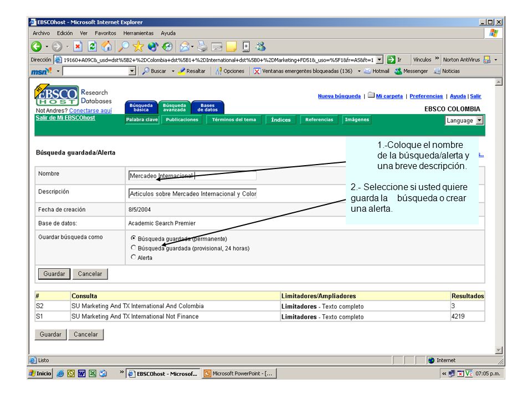This screenshot has height=399, width=532.
Task: Expand Mail icon dropdown arrow
Action: pos(192,47)
